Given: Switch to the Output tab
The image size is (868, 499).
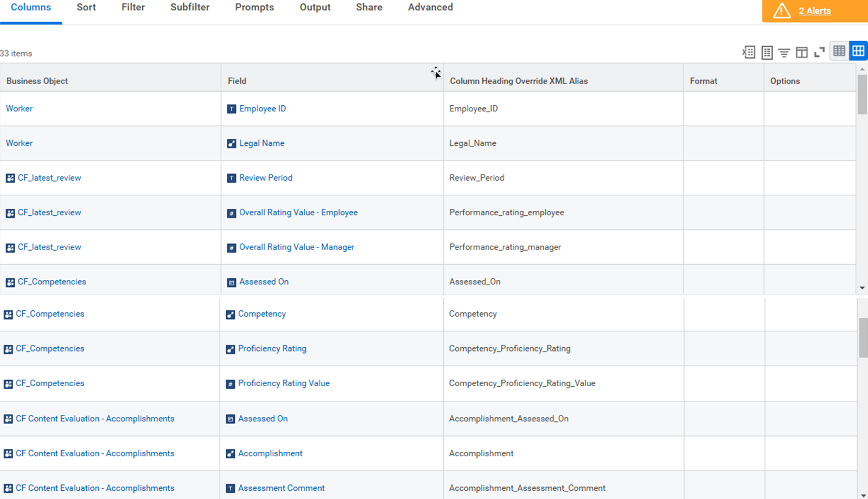Looking at the screenshot, I should (x=315, y=8).
